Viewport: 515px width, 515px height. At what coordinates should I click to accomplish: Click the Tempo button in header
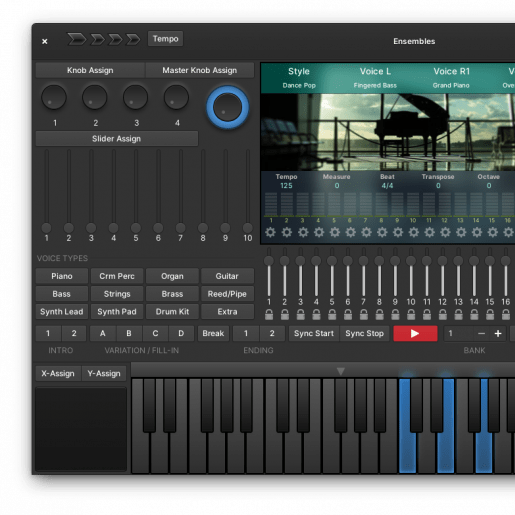[165, 39]
